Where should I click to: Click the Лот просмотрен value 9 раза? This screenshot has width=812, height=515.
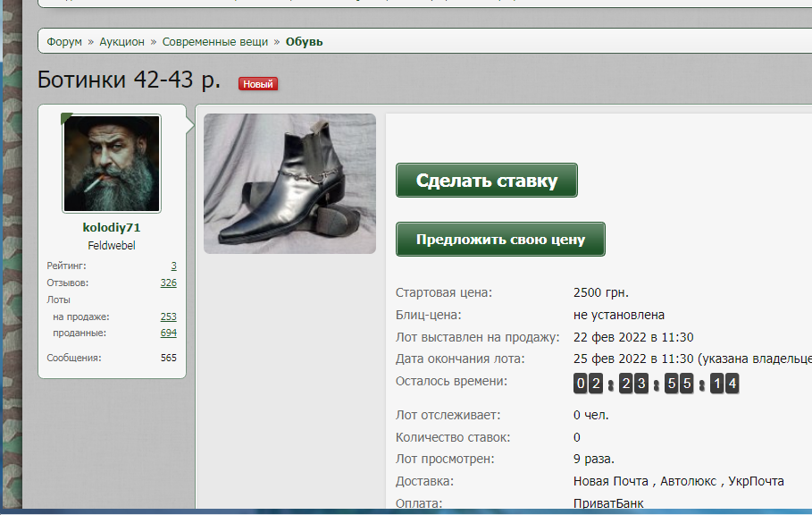click(x=593, y=459)
